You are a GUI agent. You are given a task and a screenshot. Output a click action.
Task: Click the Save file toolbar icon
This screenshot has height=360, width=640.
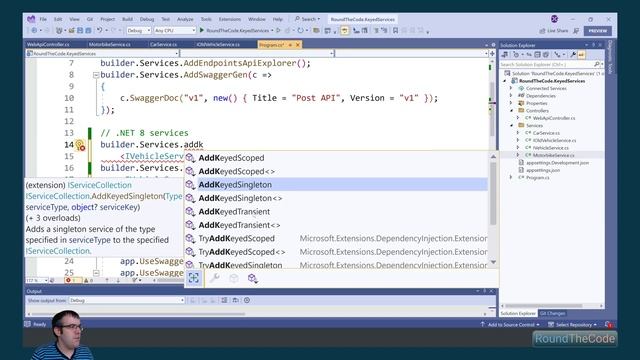pos(80,30)
